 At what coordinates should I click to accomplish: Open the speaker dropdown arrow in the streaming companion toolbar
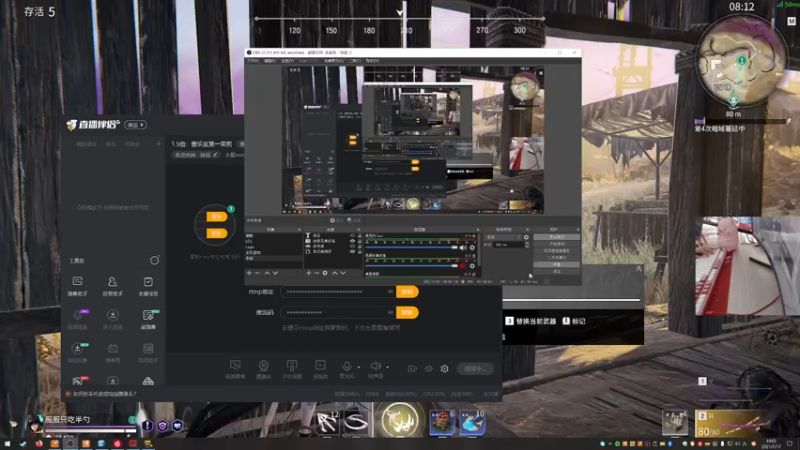[387, 367]
